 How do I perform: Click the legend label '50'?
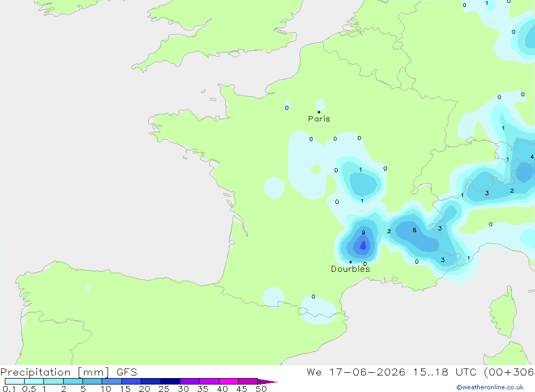(262, 389)
